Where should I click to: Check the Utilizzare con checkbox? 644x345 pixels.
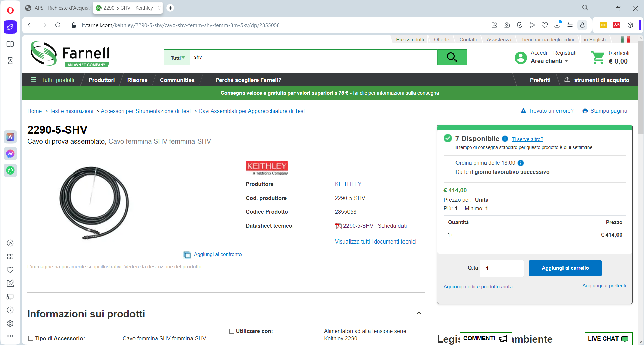pos(232,331)
